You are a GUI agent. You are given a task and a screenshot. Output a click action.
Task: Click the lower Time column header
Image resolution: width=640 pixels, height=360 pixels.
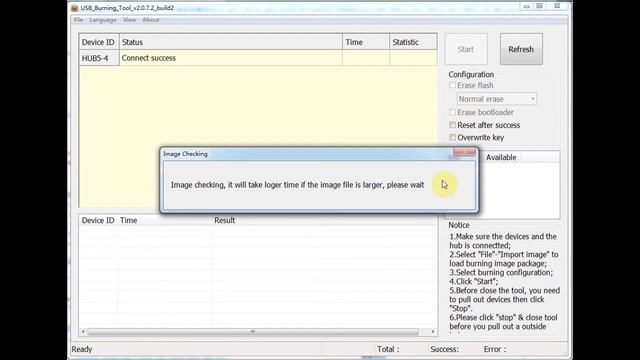click(164, 220)
